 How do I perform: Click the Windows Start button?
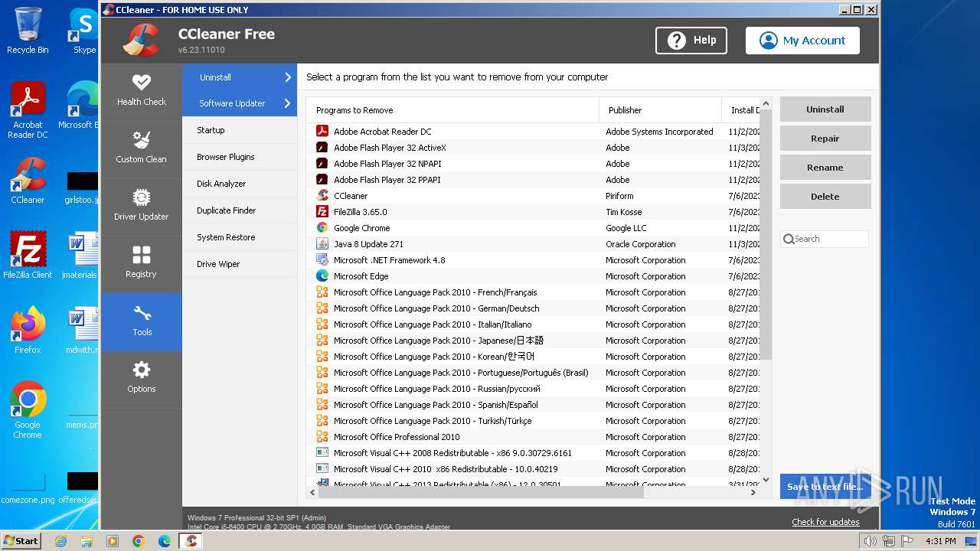coord(21,541)
